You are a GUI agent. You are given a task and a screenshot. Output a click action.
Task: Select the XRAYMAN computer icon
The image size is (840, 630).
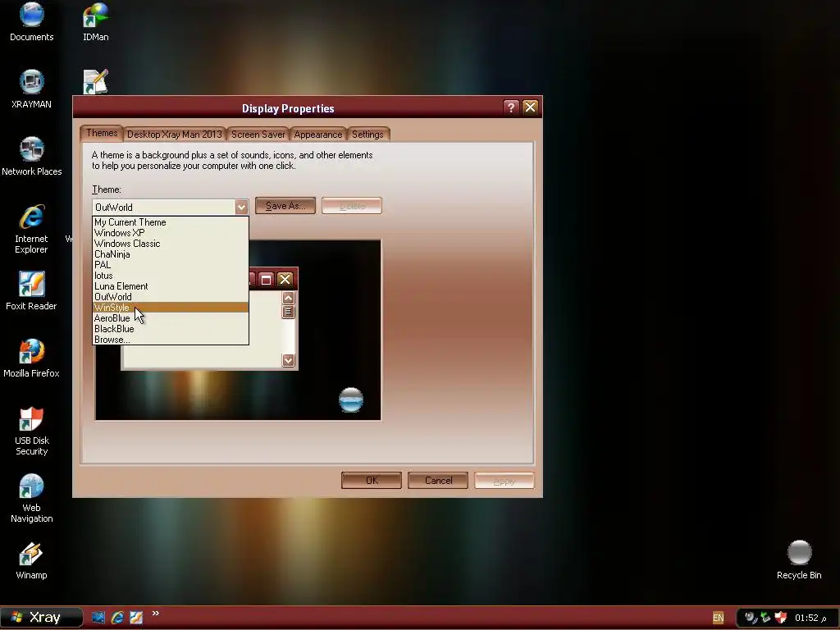click(x=32, y=89)
